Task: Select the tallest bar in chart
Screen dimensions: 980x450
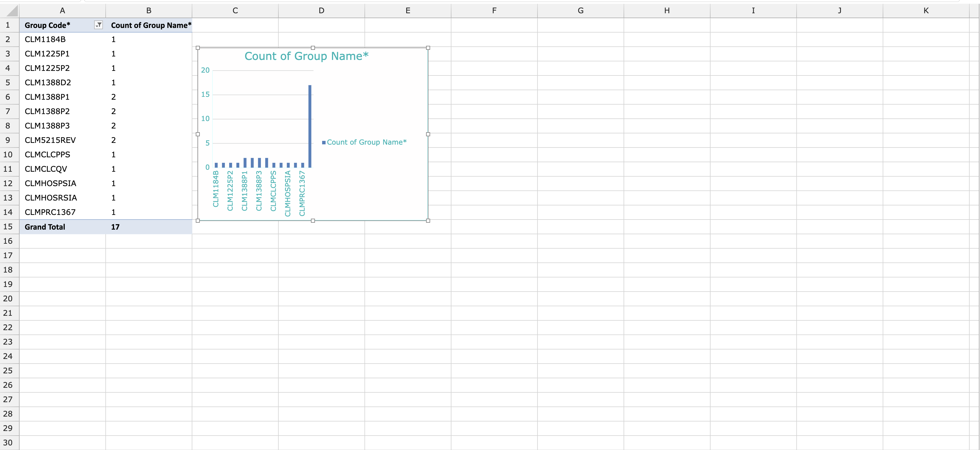Action: coord(310,126)
